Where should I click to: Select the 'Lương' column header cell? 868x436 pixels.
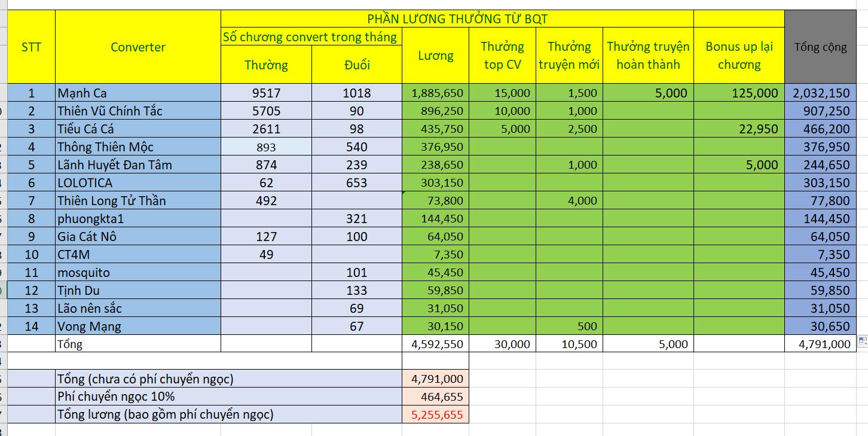click(x=436, y=56)
